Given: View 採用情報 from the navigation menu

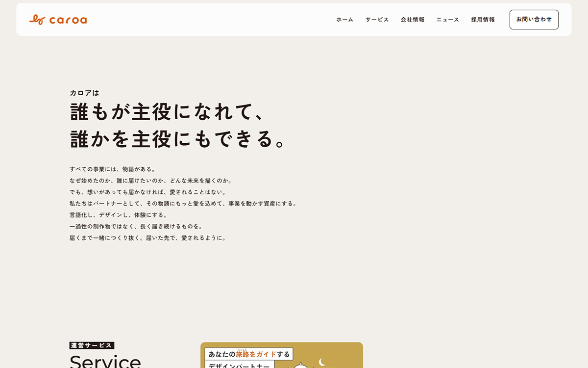Looking at the screenshot, I should click(x=482, y=20).
